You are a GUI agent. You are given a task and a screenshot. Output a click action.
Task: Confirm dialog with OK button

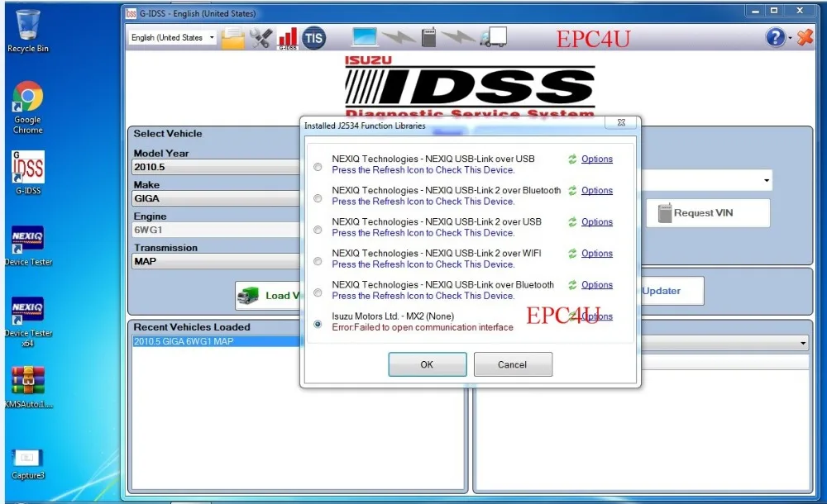coord(428,364)
